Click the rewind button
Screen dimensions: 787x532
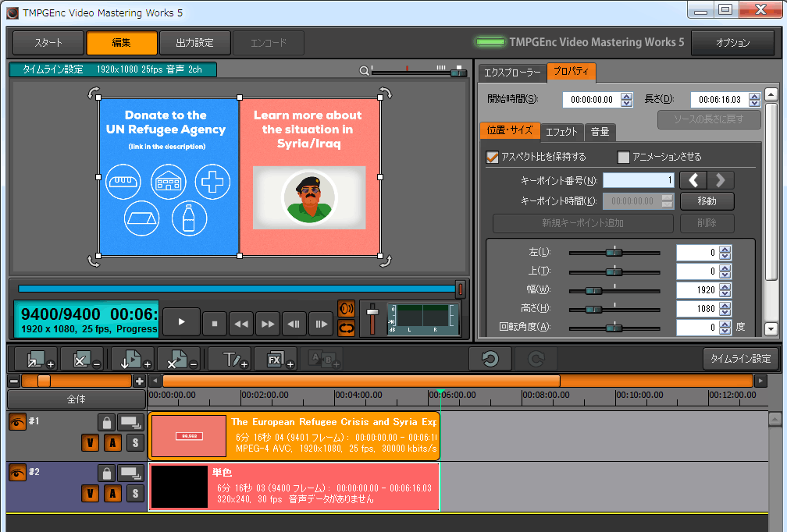point(241,324)
